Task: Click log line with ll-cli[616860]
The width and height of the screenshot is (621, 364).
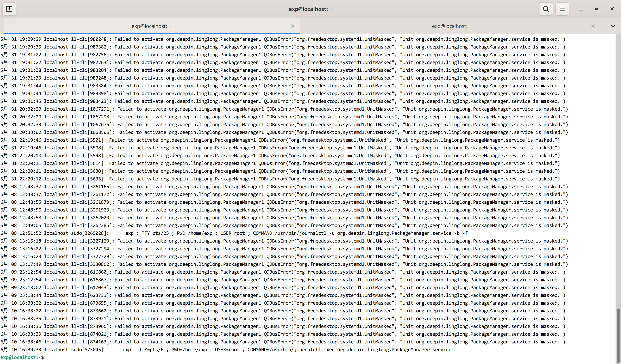Action: pyautogui.click(x=283, y=272)
